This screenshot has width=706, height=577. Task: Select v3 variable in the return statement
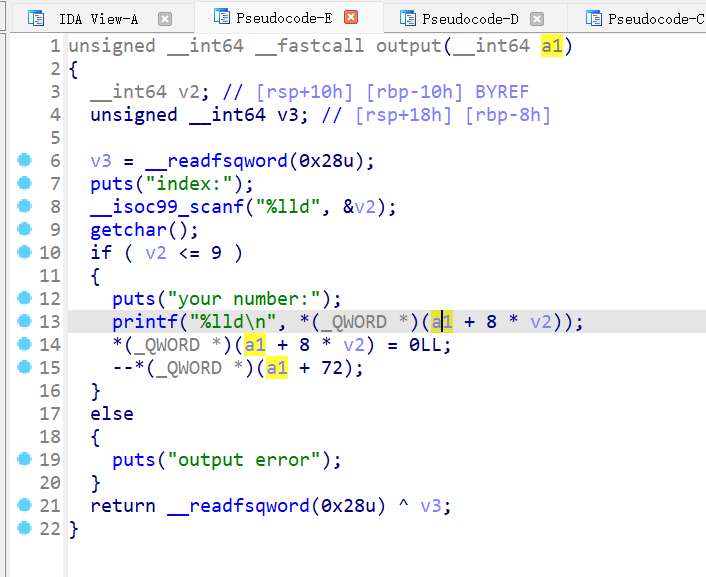click(x=430, y=506)
